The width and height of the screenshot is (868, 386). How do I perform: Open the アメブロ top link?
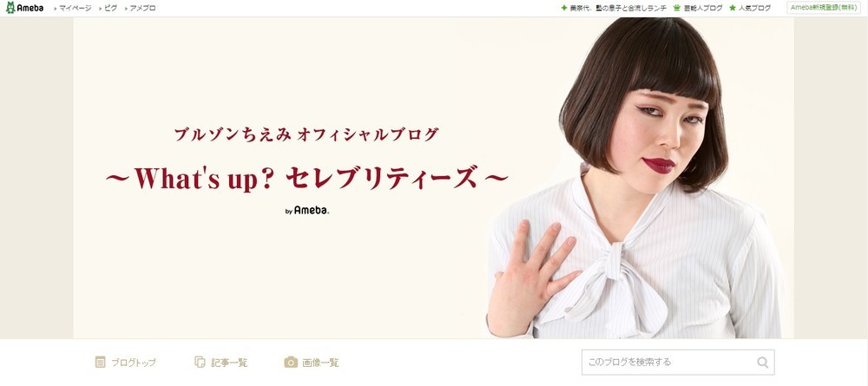[x=143, y=9]
